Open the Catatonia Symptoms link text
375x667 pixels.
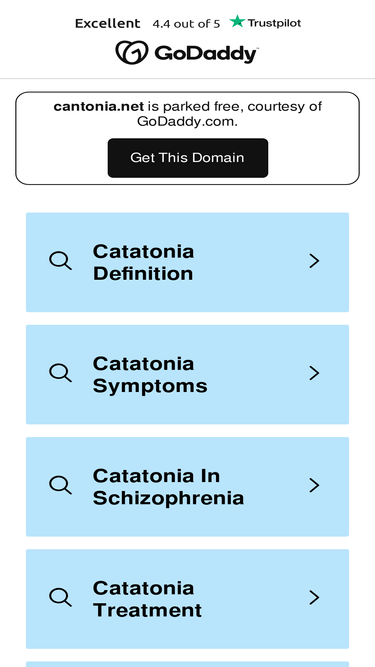150,375
